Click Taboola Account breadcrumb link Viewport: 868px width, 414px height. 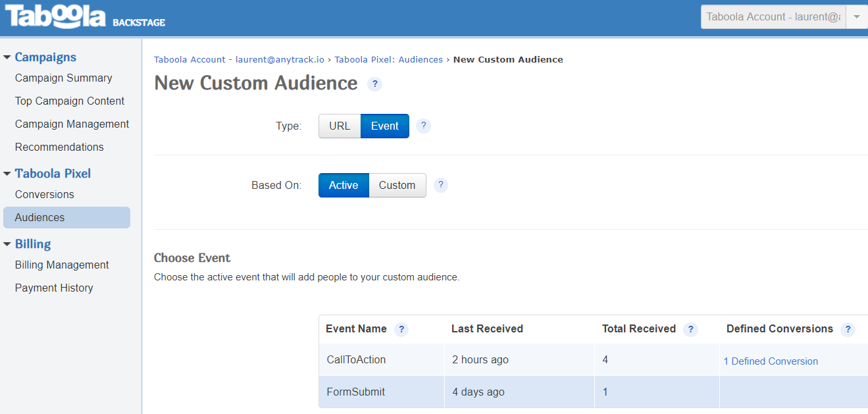(x=239, y=59)
